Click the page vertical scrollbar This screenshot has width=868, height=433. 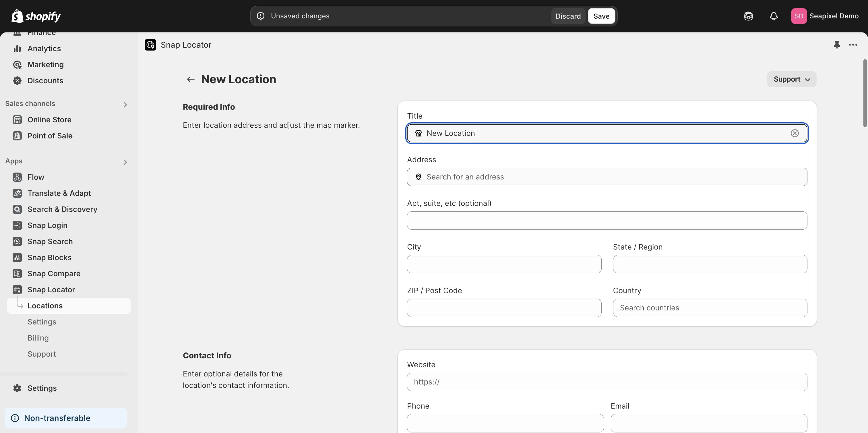pyautogui.click(x=865, y=93)
